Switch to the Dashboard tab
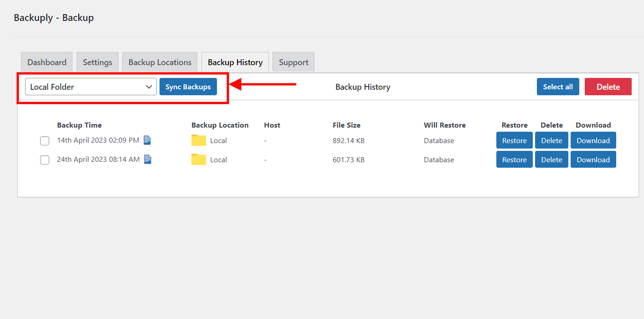The width and height of the screenshot is (644, 319). [46, 62]
